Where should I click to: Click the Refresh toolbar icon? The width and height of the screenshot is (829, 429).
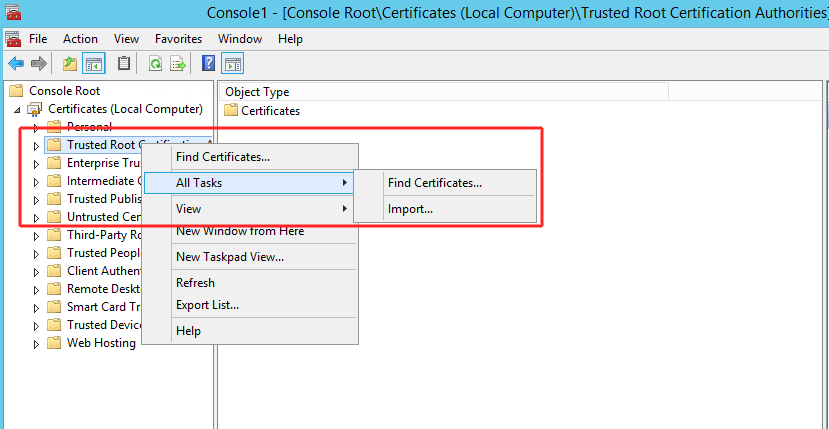pos(155,64)
